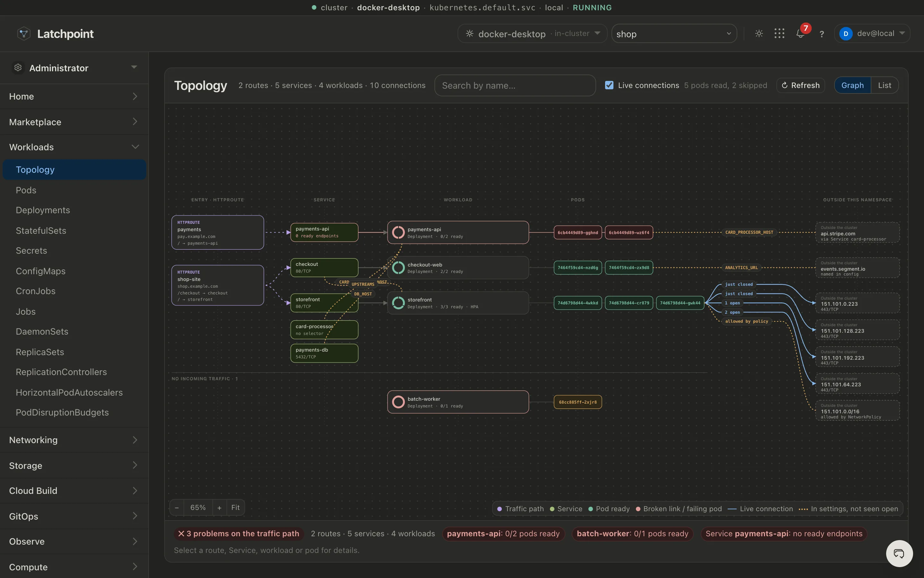This screenshot has width=924, height=578.
Task: Click the Administrator gear icon
Action: (18, 68)
